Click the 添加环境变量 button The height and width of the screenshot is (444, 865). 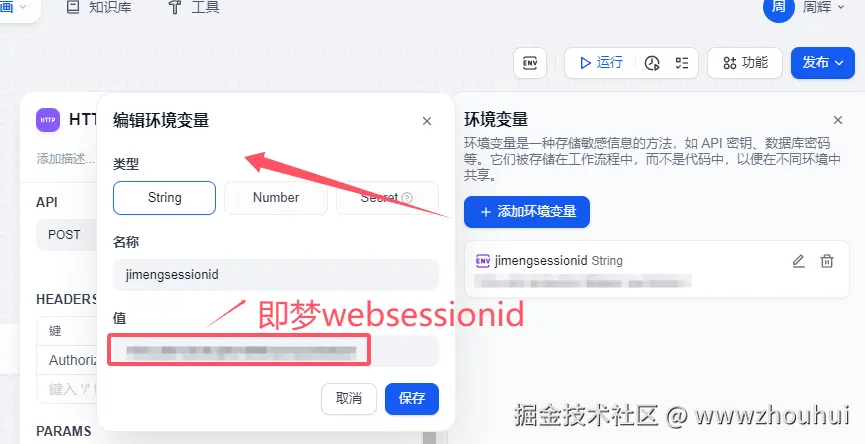point(527,212)
